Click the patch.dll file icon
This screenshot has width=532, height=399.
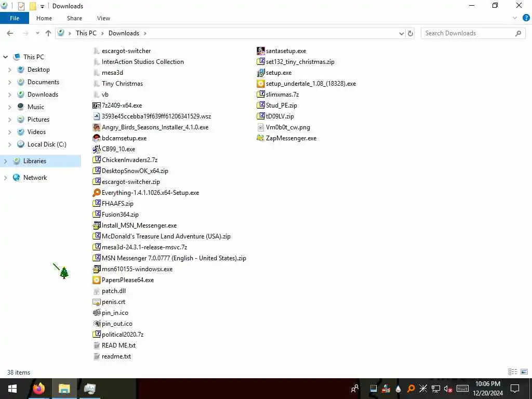tap(96, 291)
